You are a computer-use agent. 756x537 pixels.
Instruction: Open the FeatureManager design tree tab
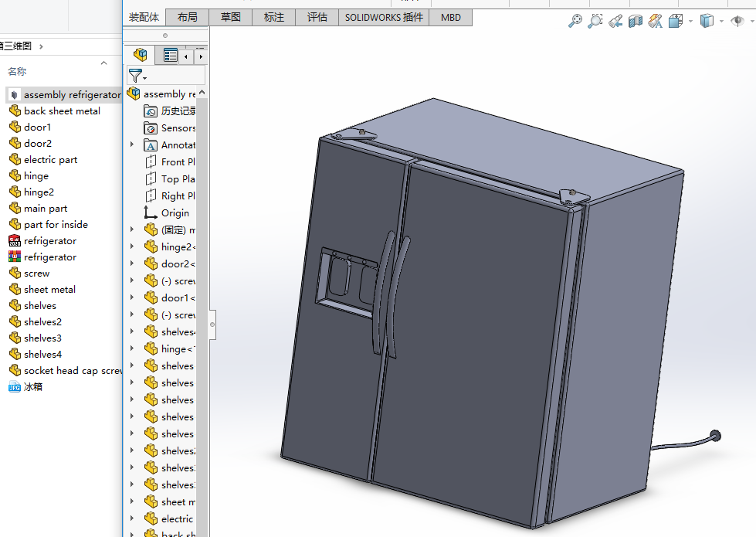(140, 56)
